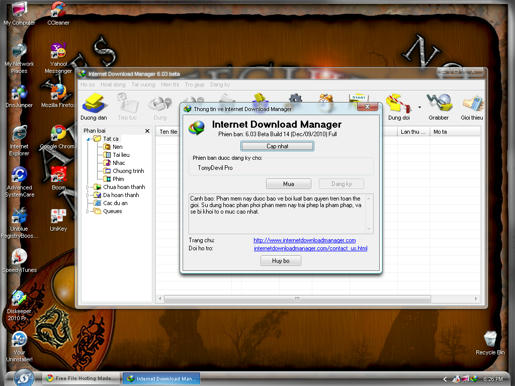Click the list scrollbar left arrow
The height and width of the screenshot is (386, 515).
160,299
